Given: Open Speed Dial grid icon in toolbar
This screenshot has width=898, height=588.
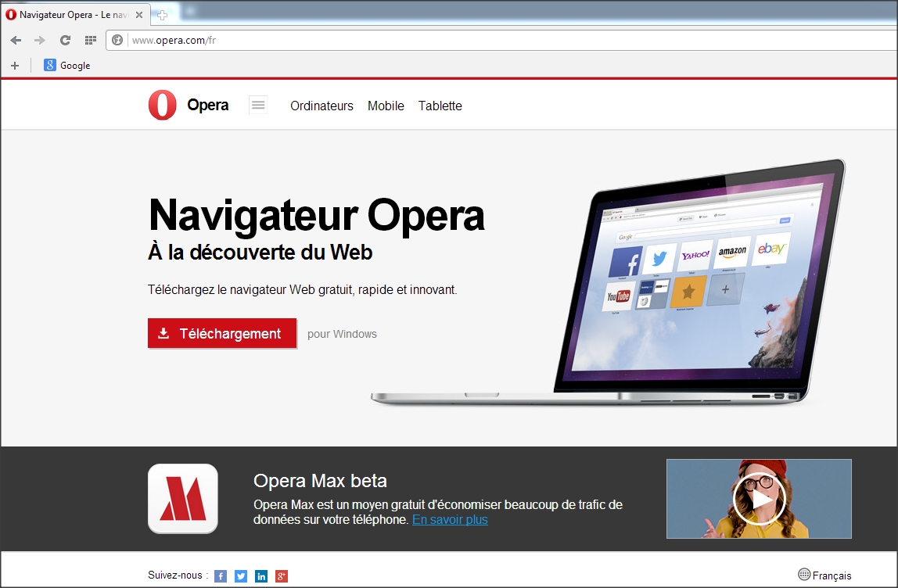Looking at the screenshot, I should click(91, 40).
